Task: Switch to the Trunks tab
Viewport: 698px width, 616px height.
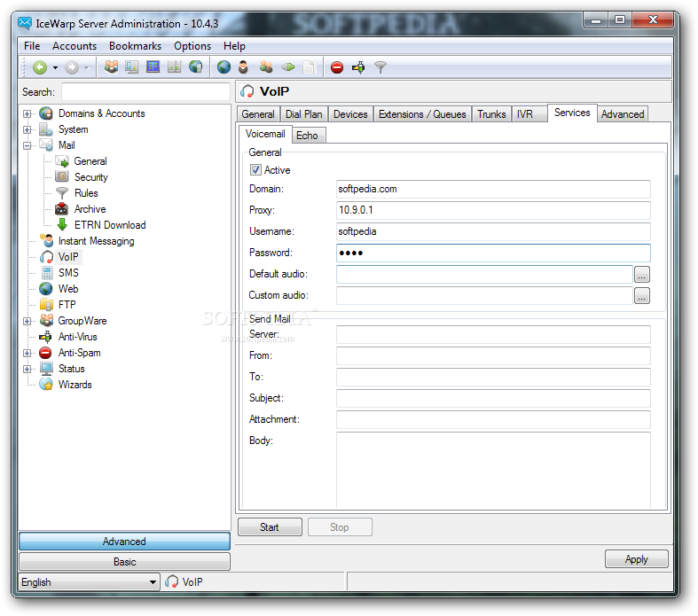Action: [x=491, y=114]
